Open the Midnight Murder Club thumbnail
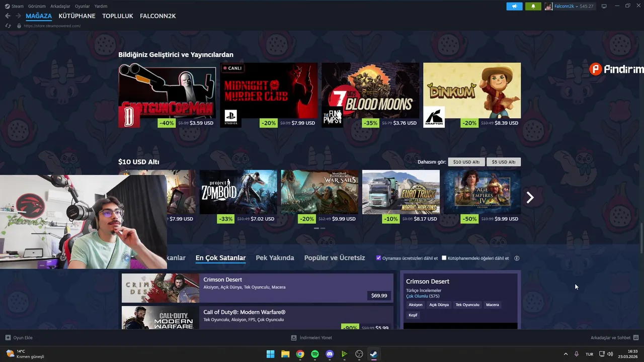Viewport: 644px width, 362px height. coord(269,90)
